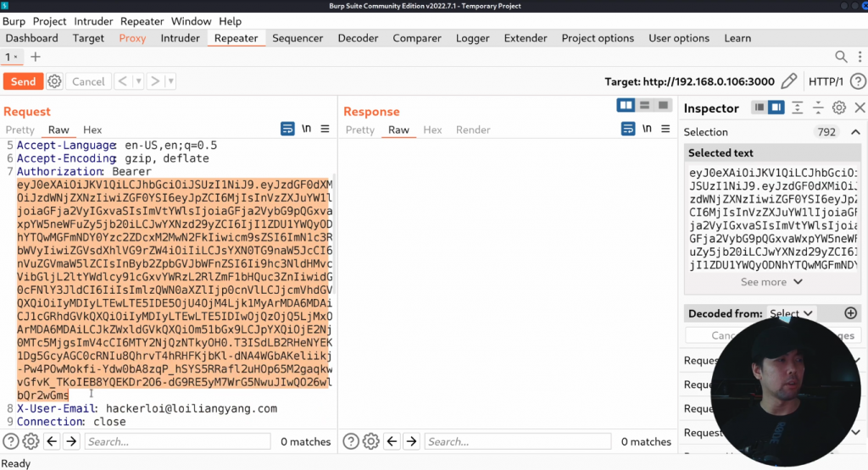Viewport: 868px width, 470px height.
Task: Open the three-dot options menu
Action: (x=860, y=57)
